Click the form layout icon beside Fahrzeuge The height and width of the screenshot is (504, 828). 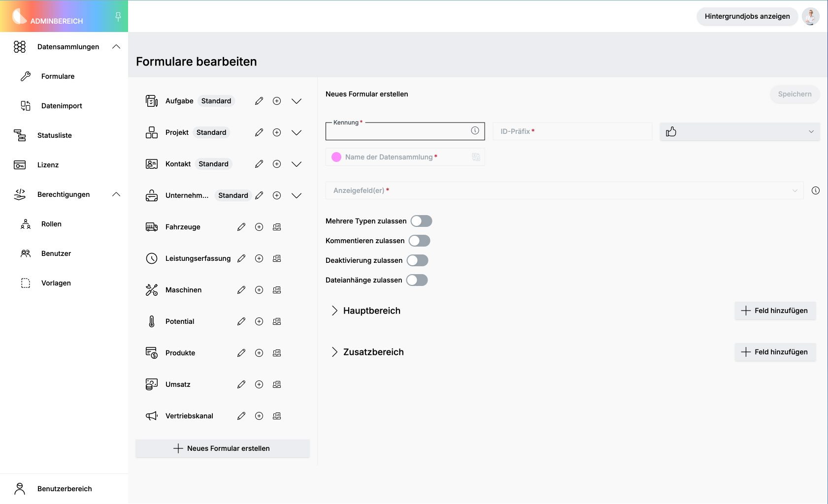(x=277, y=227)
